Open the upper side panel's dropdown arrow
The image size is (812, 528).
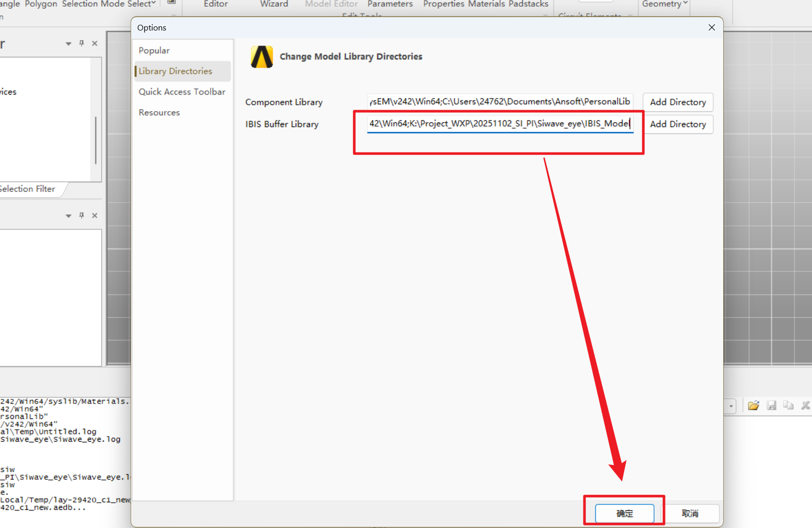coord(68,44)
